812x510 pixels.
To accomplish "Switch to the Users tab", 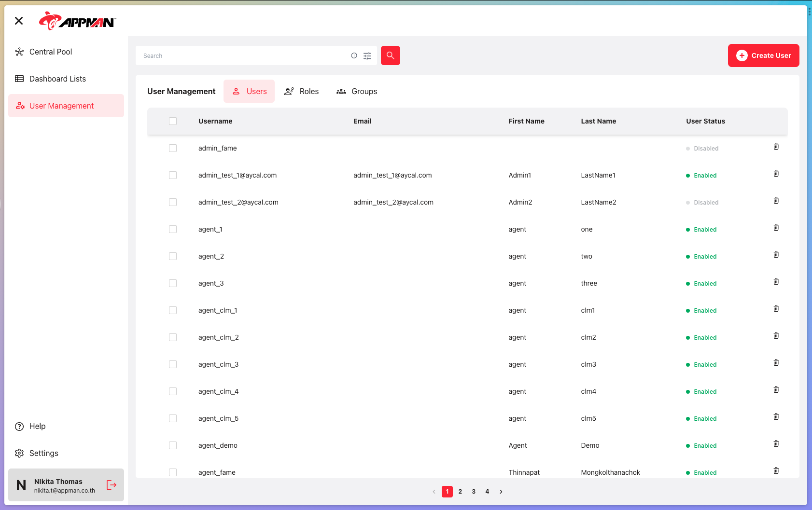I will tap(249, 91).
